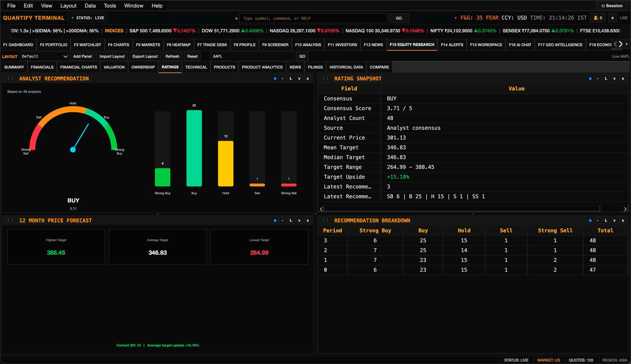Image resolution: width=631 pixels, height=364 pixels.
Task: Focus the command input field
Action: (313, 18)
